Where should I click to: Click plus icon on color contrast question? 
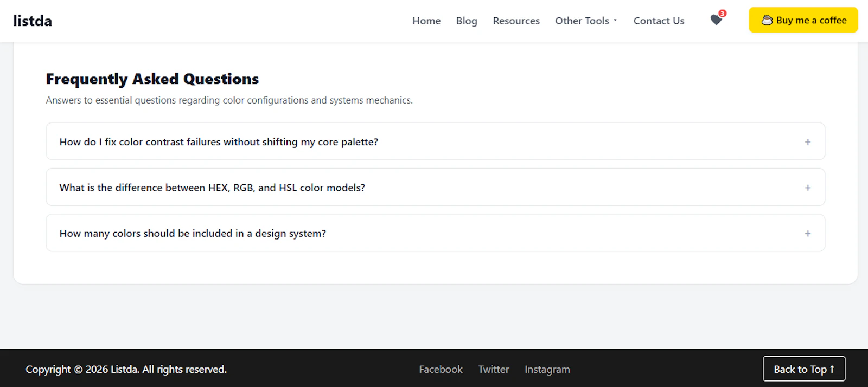(x=808, y=142)
